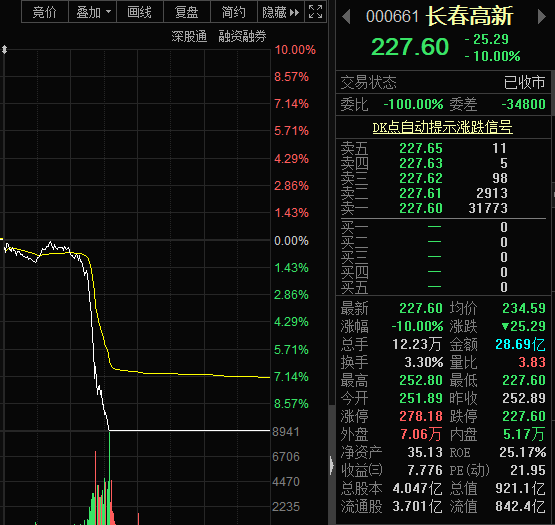Click the 0.00% axis label
This screenshot has height=525, width=555.
point(291,241)
